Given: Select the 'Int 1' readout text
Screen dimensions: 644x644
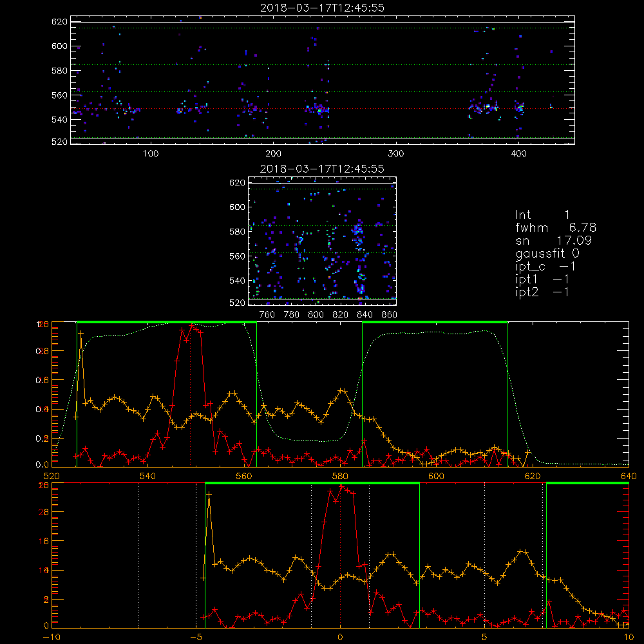Looking at the screenshot, I should tap(542, 215).
